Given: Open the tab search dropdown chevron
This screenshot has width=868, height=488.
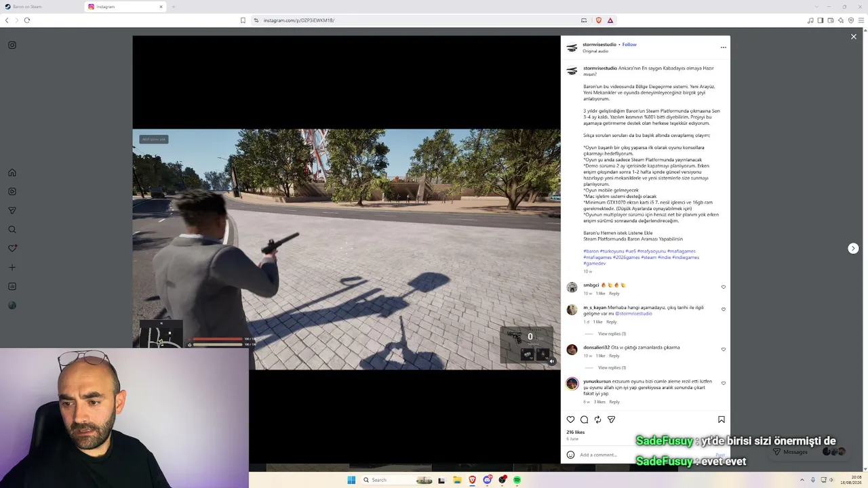Looking at the screenshot, I should (817, 7).
